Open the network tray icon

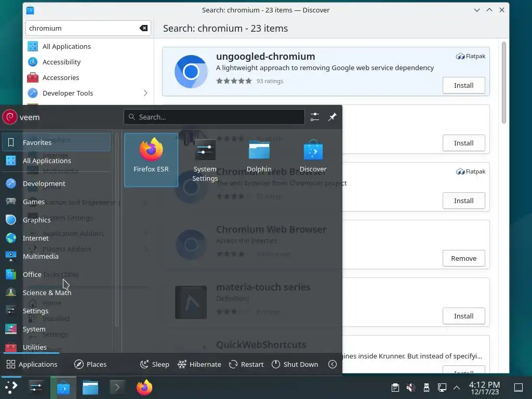pyautogui.click(x=442, y=388)
